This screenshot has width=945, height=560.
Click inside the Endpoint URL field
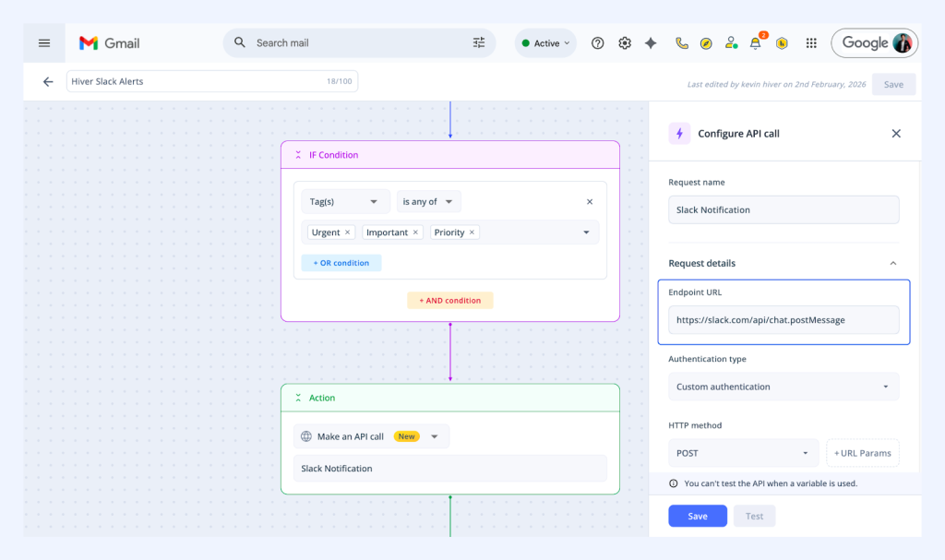pyautogui.click(x=783, y=319)
